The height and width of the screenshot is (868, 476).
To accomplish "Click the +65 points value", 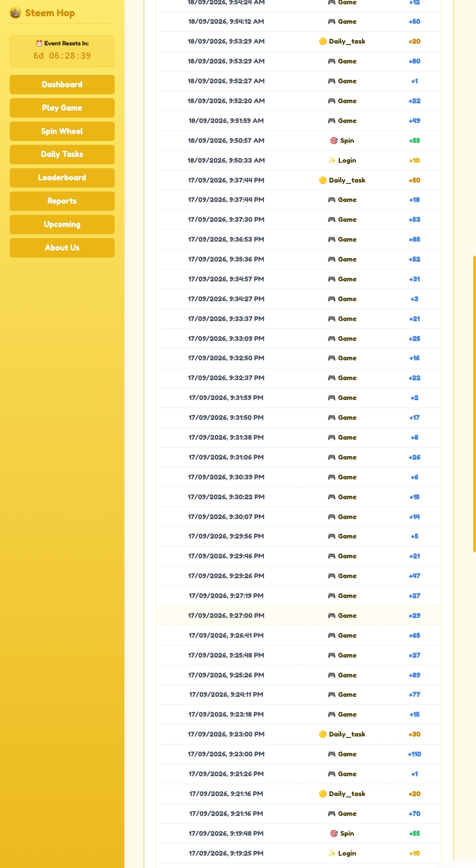I will click(x=414, y=635).
